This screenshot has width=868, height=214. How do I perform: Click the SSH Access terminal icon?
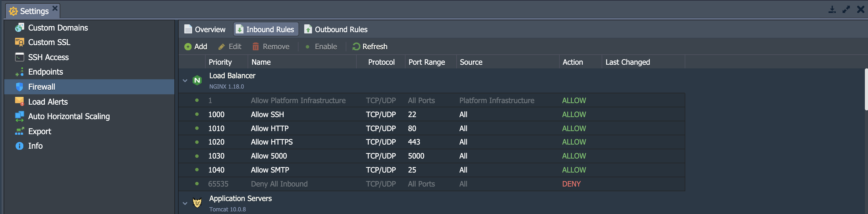[x=19, y=57]
